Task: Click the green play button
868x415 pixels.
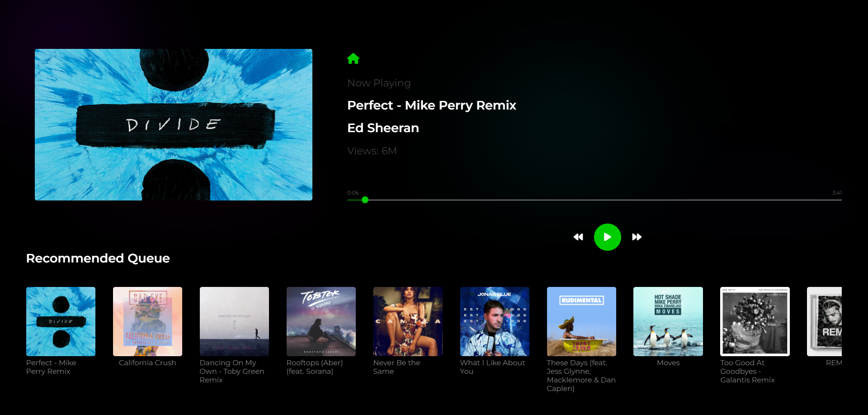Action: pyautogui.click(x=607, y=237)
